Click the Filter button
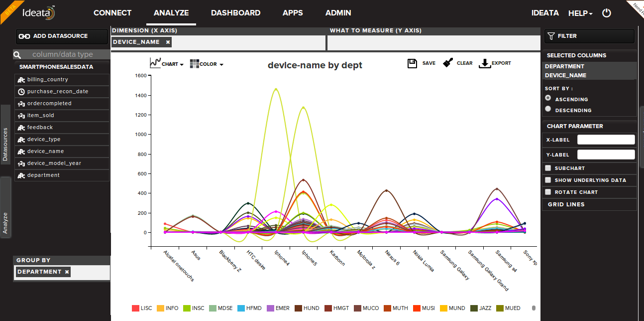 [x=589, y=36]
